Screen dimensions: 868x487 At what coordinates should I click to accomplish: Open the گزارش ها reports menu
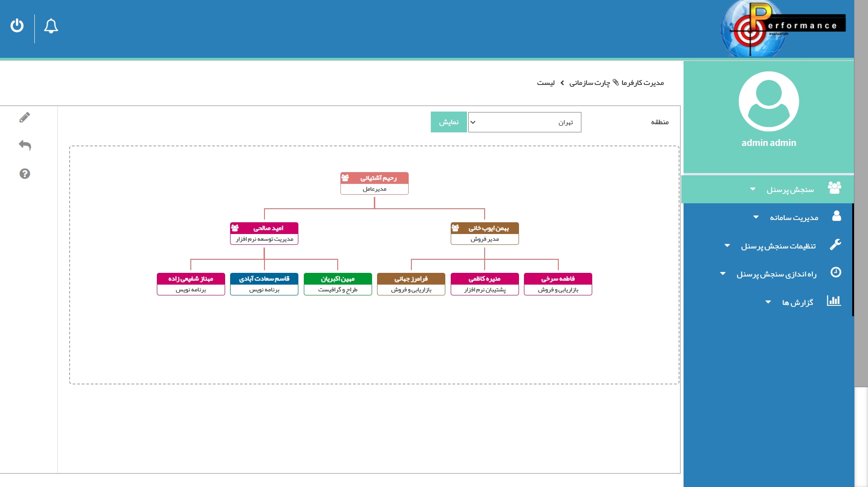797,302
